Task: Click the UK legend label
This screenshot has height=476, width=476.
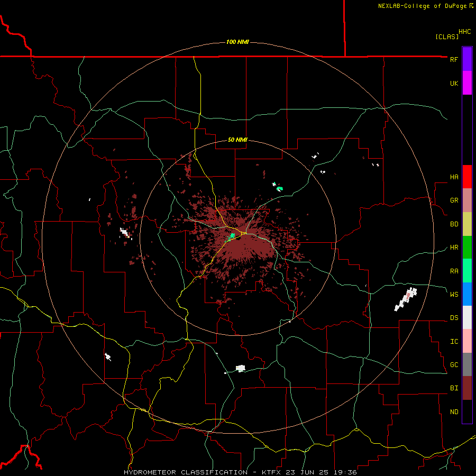Action: pyautogui.click(x=454, y=83)
